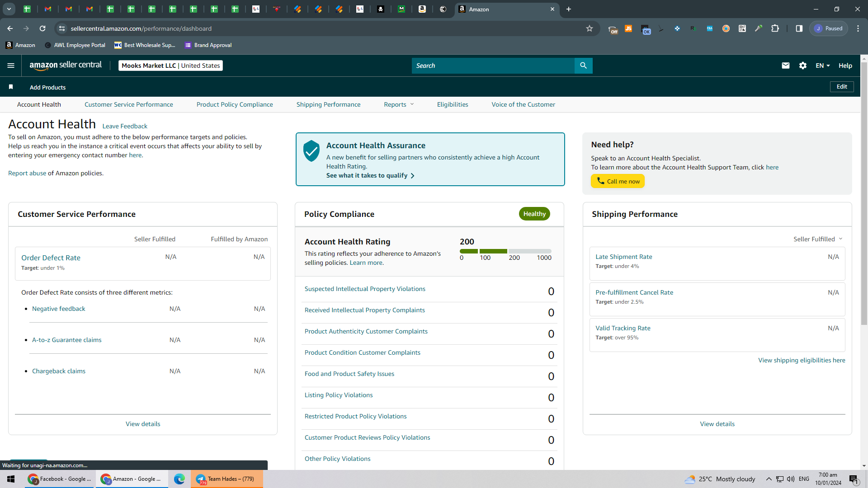Click the Call me now button
The image size is (868, 488).
coord(618,181)
